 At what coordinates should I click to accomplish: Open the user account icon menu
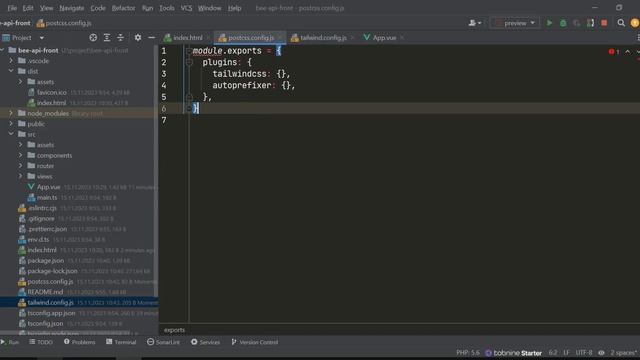point(474,23)
